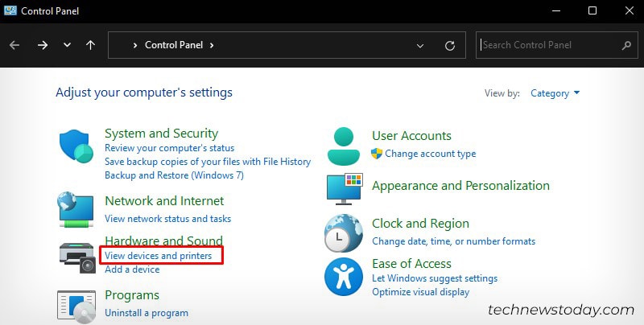Open Backup and Restore (Windows 7)
The image size is (644, 325).
tap(174, 175)
